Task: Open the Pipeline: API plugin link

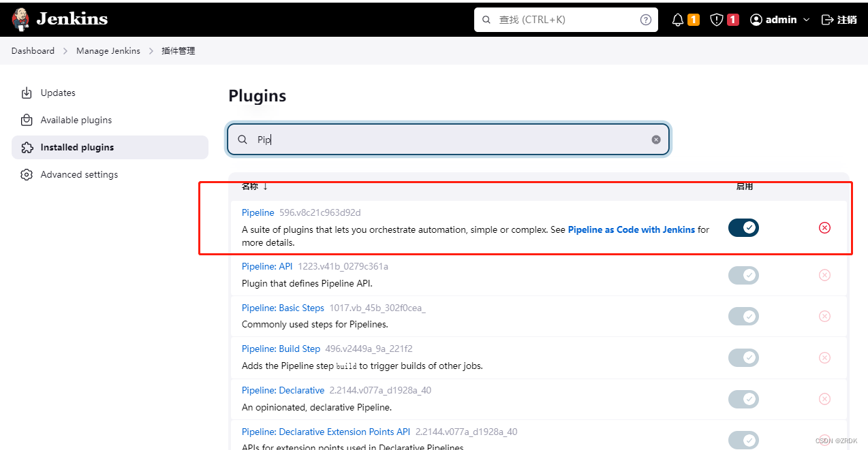Action: (267, 266)
